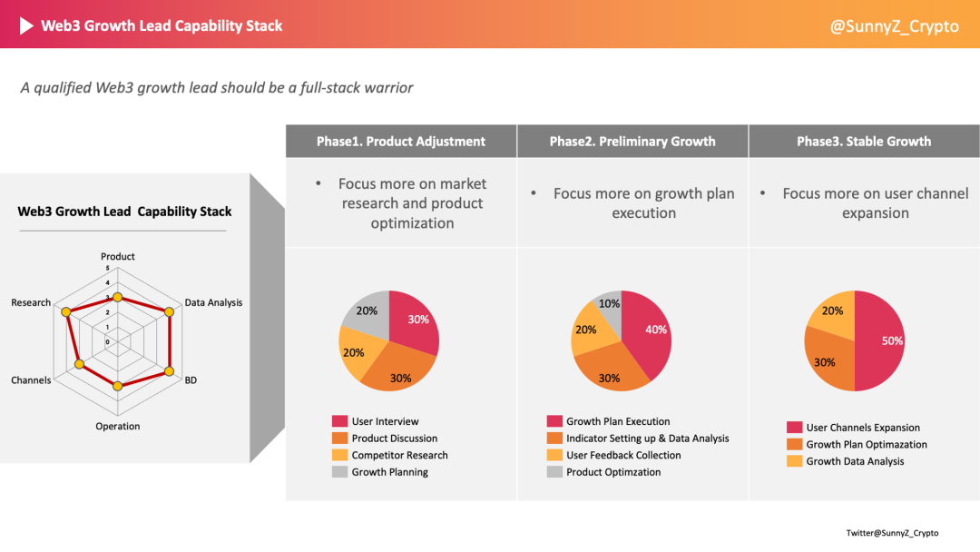
Task: Click the Growth Plan Execution legend swatch
Action: (554, 421)
